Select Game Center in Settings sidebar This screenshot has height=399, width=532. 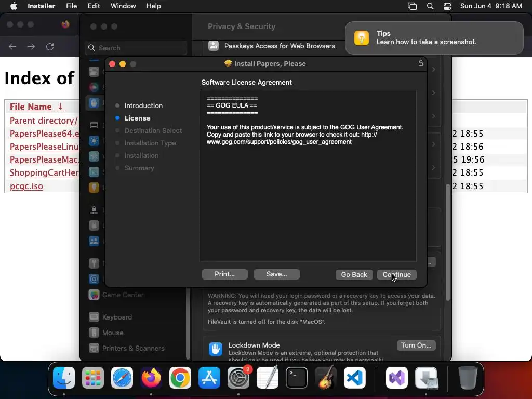point(123,295)
